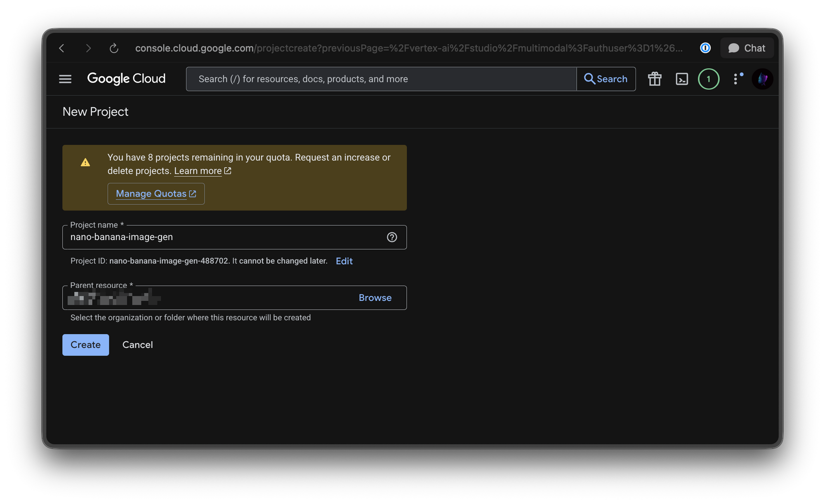Open the account avatar menu
825x504 pixels.
[x=762, y=79]
